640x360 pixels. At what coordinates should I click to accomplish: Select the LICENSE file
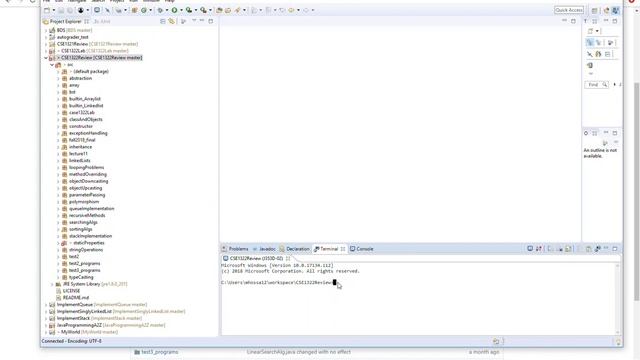71,291
